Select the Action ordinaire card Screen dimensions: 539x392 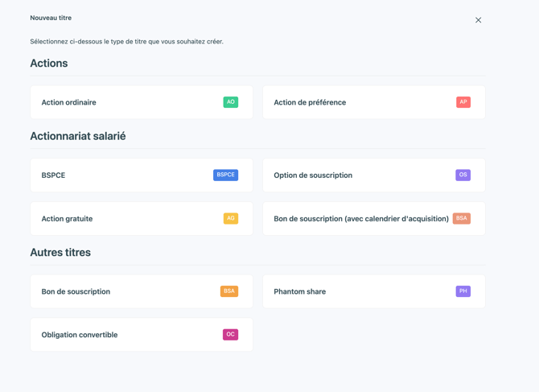click(x=142, y=102)
